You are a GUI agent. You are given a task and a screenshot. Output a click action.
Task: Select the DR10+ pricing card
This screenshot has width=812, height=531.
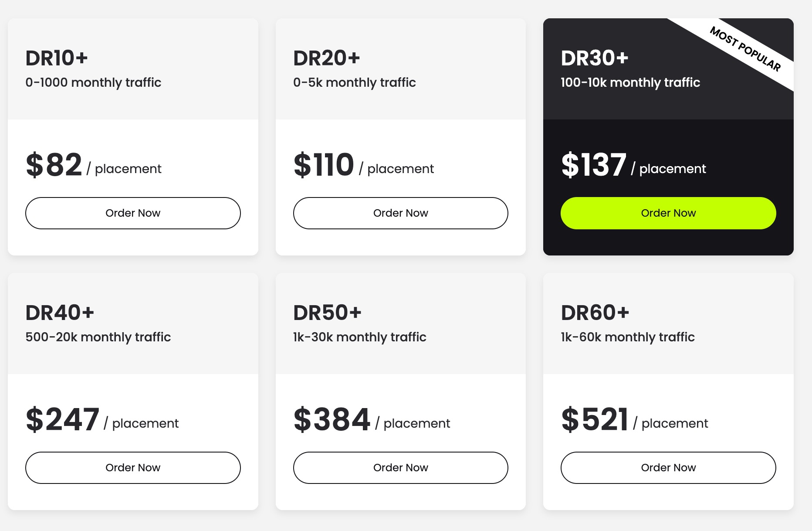[133, 135]
